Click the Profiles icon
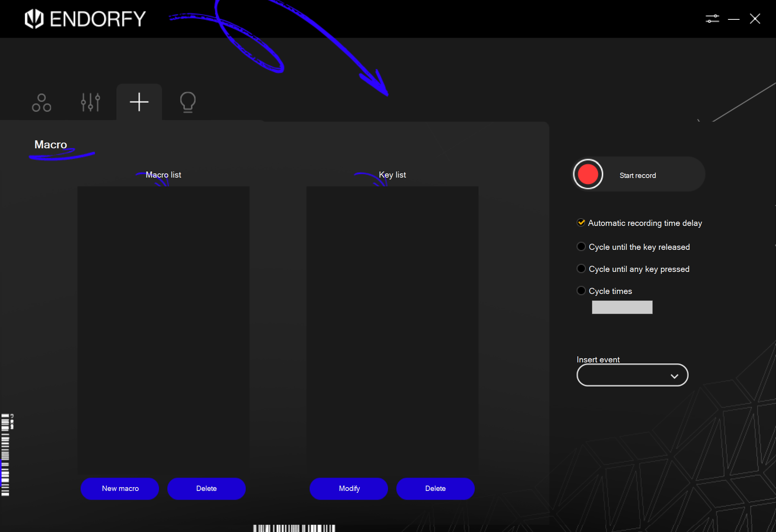 tap(42, 102)
